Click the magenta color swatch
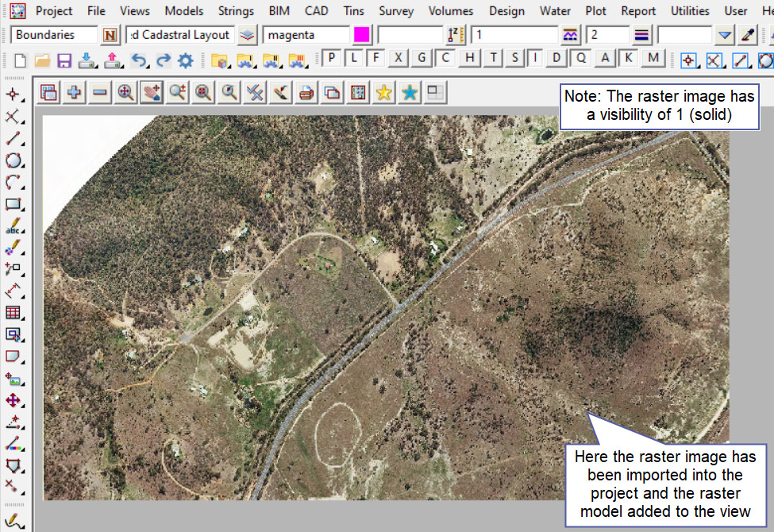The width and height of the screenshot is (774, 532). tap(361, 35)
